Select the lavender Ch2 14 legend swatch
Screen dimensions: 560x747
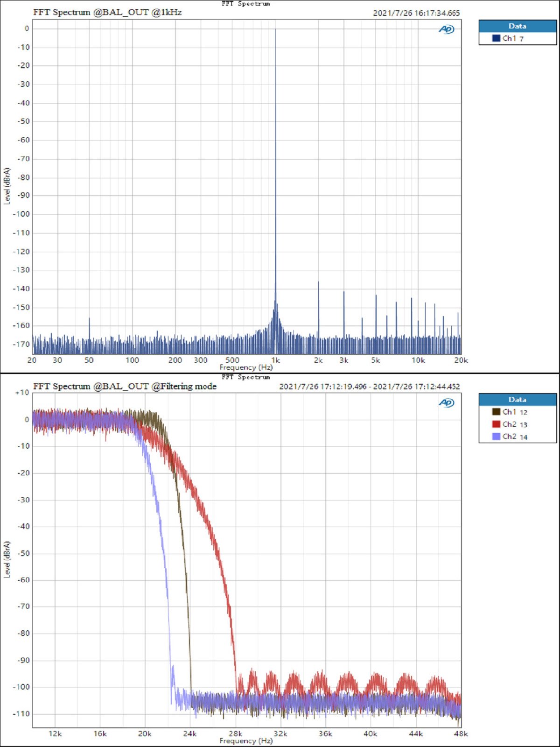(x=496, y=436)
